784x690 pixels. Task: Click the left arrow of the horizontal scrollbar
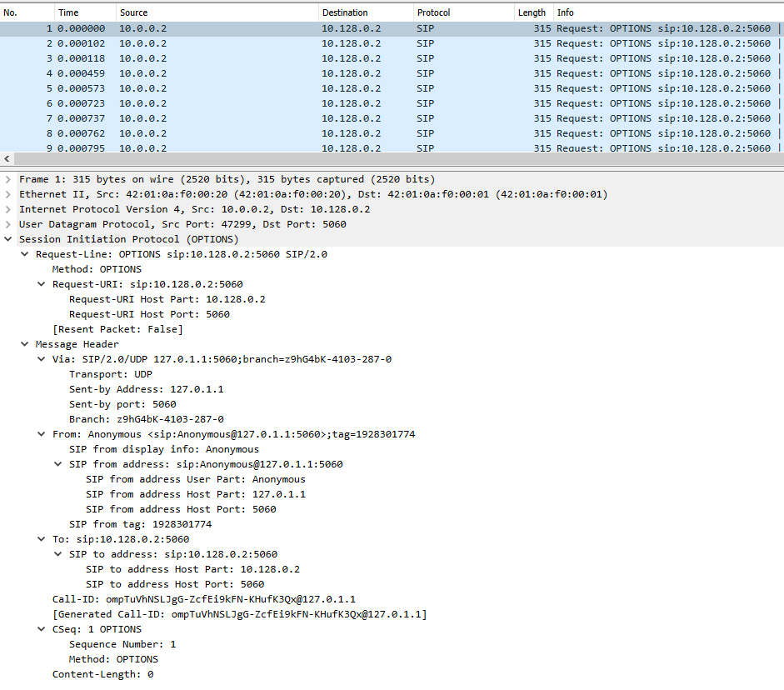click(x=7, y=158)
